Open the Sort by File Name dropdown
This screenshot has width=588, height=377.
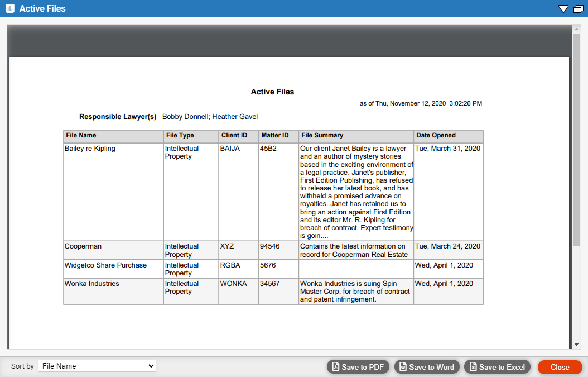[x=98, y=366]
